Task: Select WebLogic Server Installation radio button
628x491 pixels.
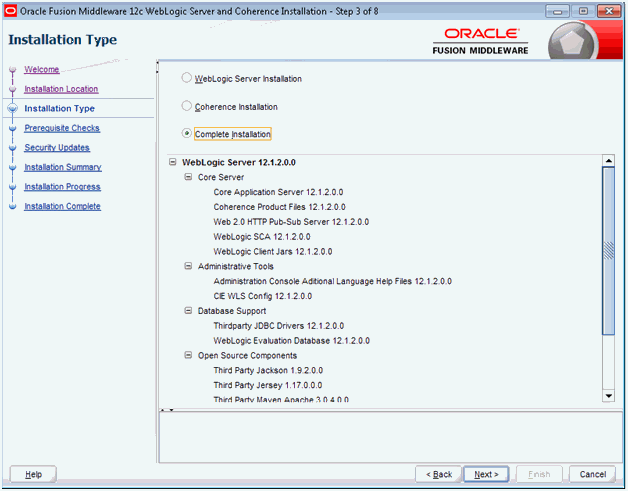Action: [x=186, y=78]
